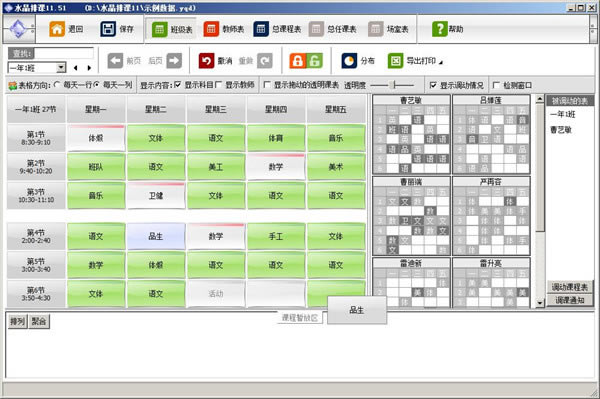Unlock lessons with the green open padlock icon
Viewport: 600px width, 399px height.
[314, 60]
